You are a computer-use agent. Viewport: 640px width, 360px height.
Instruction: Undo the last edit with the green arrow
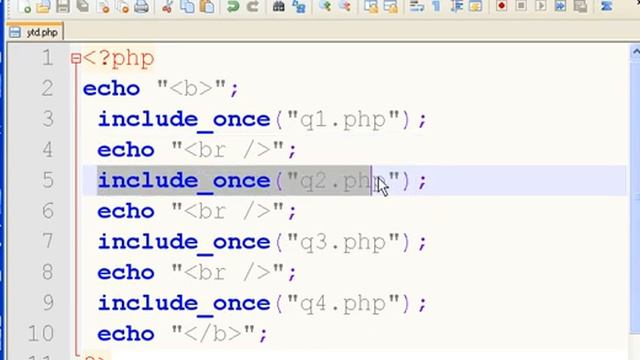point(233,6)
